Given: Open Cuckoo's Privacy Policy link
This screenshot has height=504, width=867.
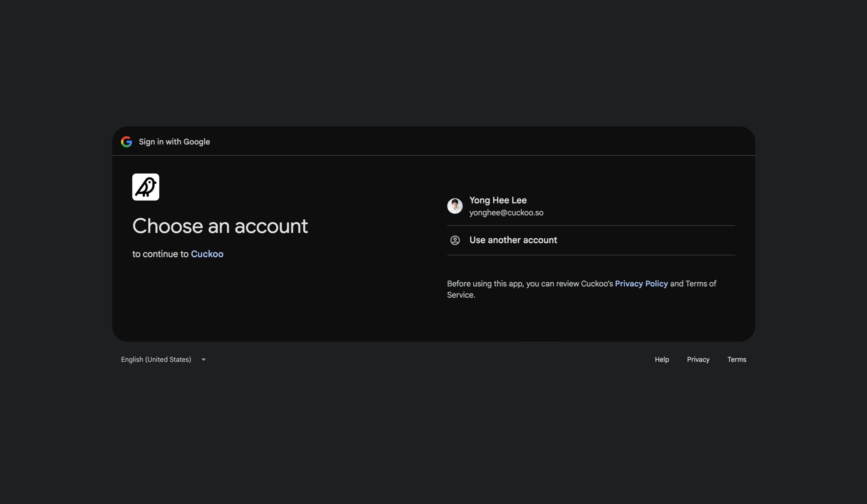Looking at the screenshot, I should (x=641, y=283).
